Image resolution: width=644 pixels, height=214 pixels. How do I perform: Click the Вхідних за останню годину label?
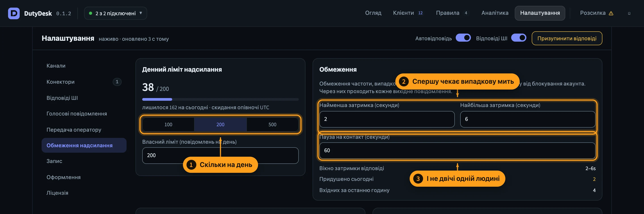(x=354, y=190)
